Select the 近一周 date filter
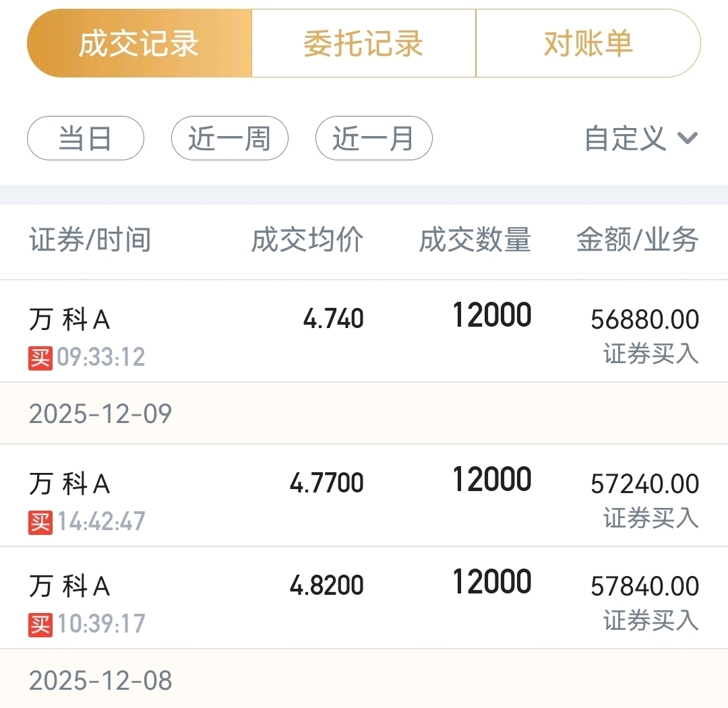This screenshot has height=708, width=728. [x=230, y=138]
